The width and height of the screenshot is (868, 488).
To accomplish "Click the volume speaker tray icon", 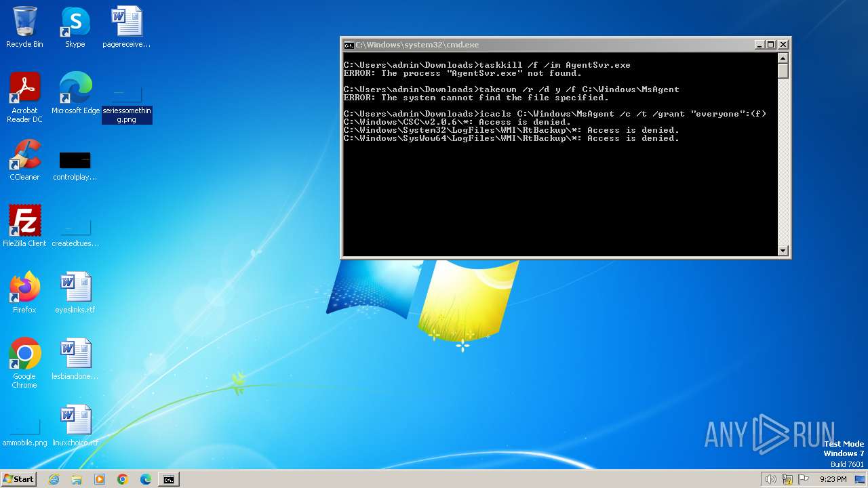I will click(770, 479).
